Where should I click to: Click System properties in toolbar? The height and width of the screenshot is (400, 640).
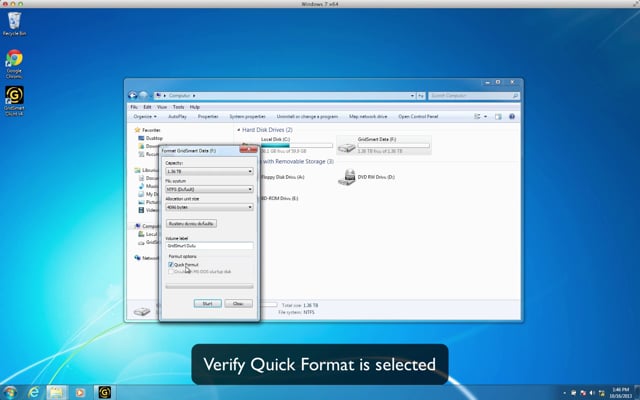(x=247, y=116)
